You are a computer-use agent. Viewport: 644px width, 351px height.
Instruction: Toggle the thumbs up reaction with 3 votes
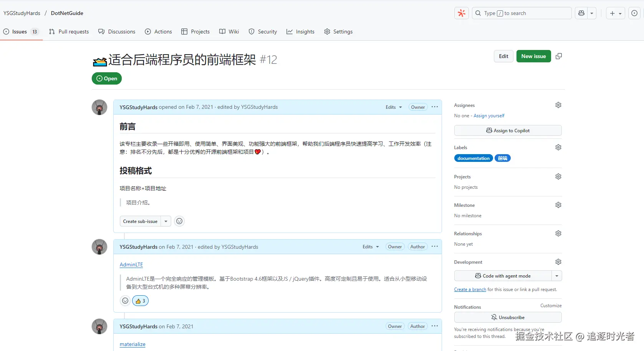pos(140,301)
